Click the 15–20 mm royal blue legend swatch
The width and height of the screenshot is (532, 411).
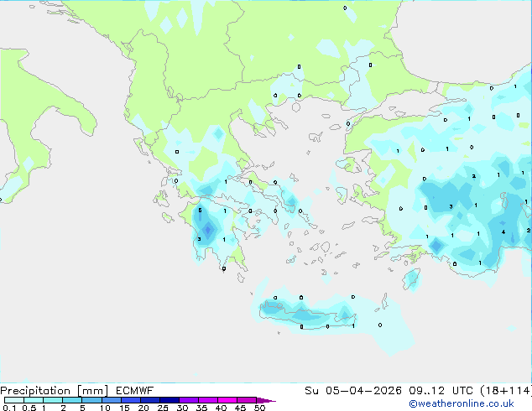pyautogui.click(x=131, y=400)
